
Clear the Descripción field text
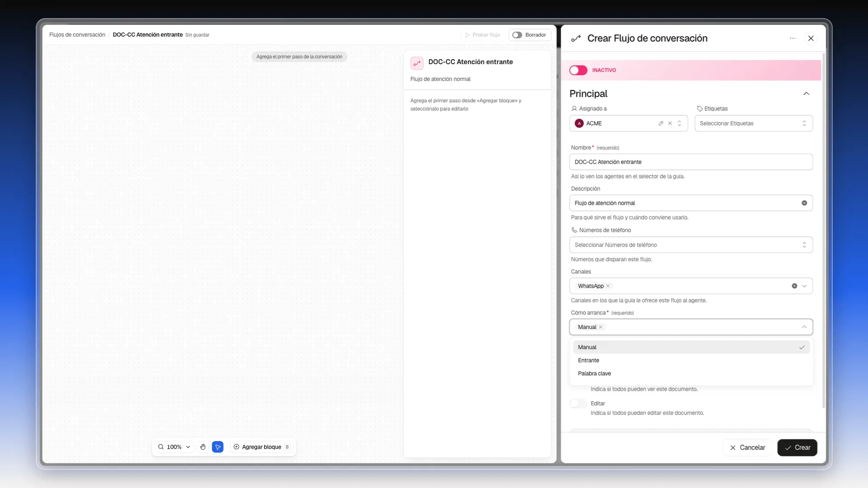point(804,203)
